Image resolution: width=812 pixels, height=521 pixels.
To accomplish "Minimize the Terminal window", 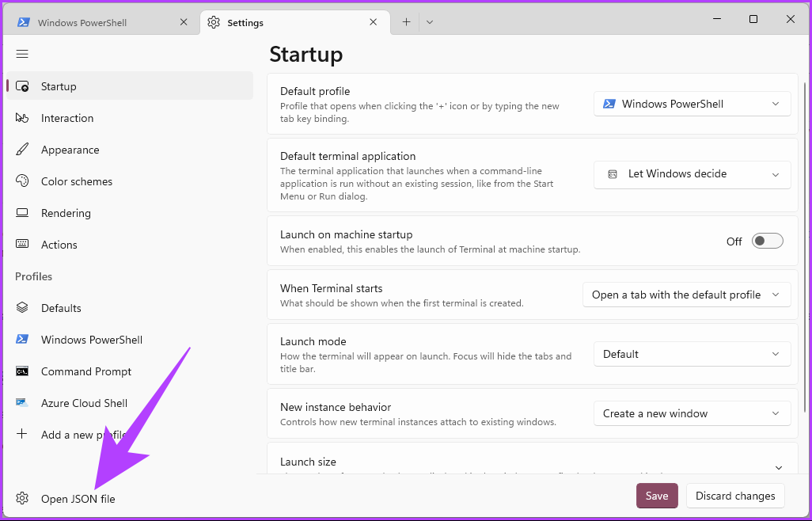I will tap(717, 19).
